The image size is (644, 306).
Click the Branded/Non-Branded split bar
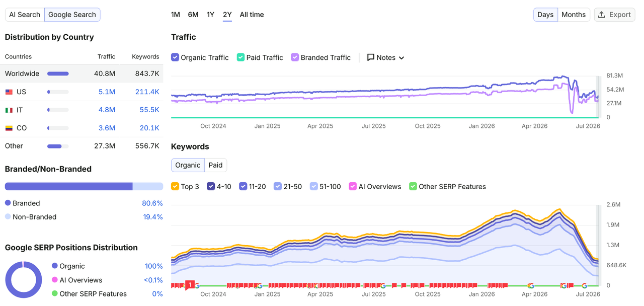84,186
